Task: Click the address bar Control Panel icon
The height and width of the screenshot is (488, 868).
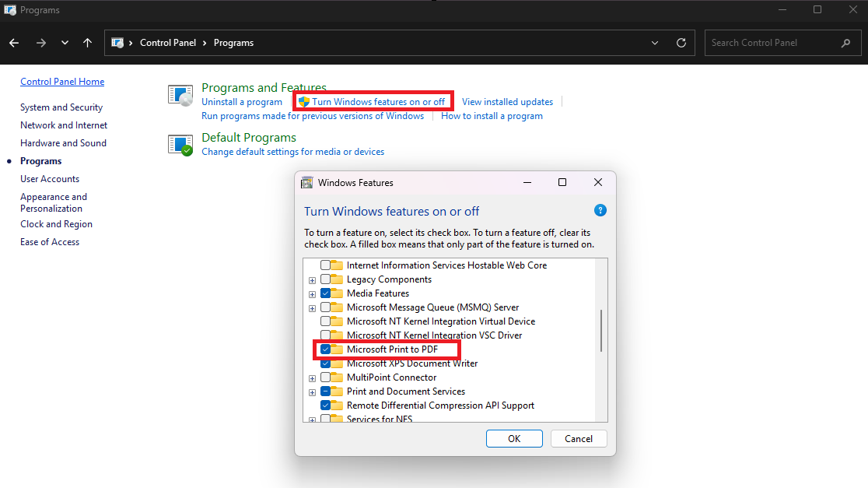Action: pos(117,43)
